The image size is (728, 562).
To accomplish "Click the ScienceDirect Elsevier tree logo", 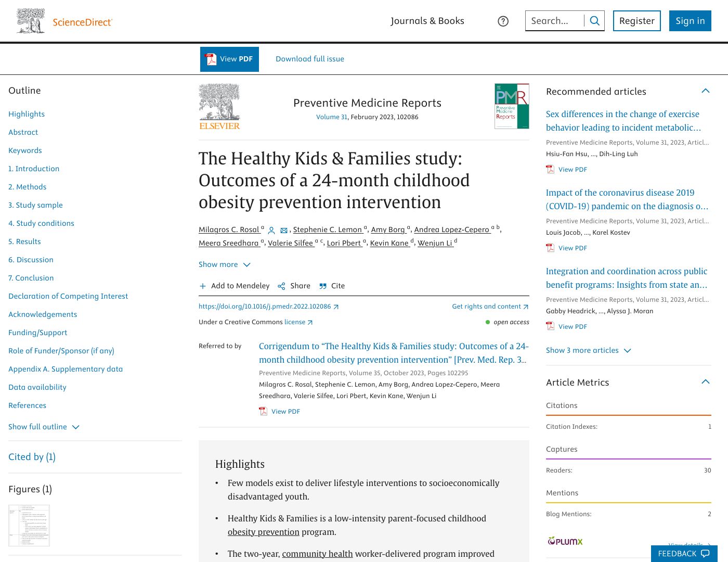I will pos(31,21).
